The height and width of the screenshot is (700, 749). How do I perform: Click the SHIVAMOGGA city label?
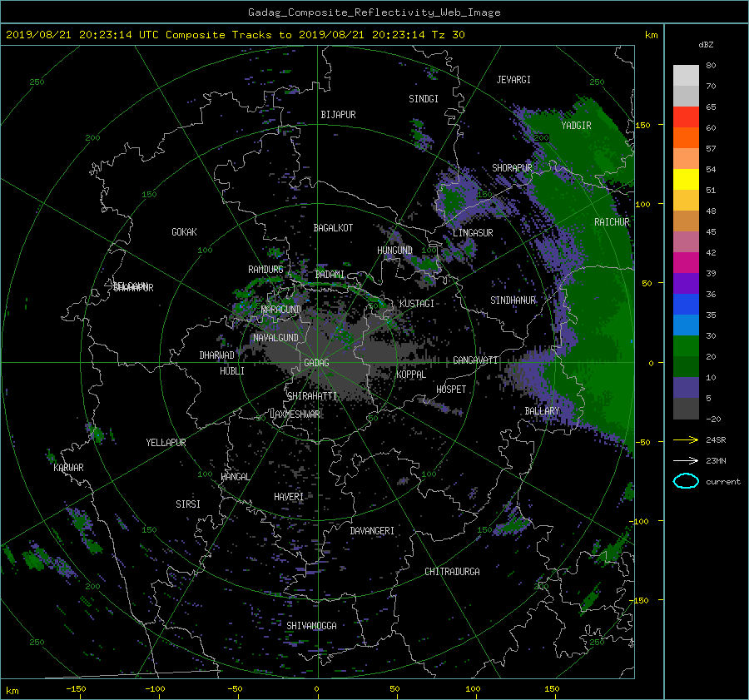[x=311, y=625]
